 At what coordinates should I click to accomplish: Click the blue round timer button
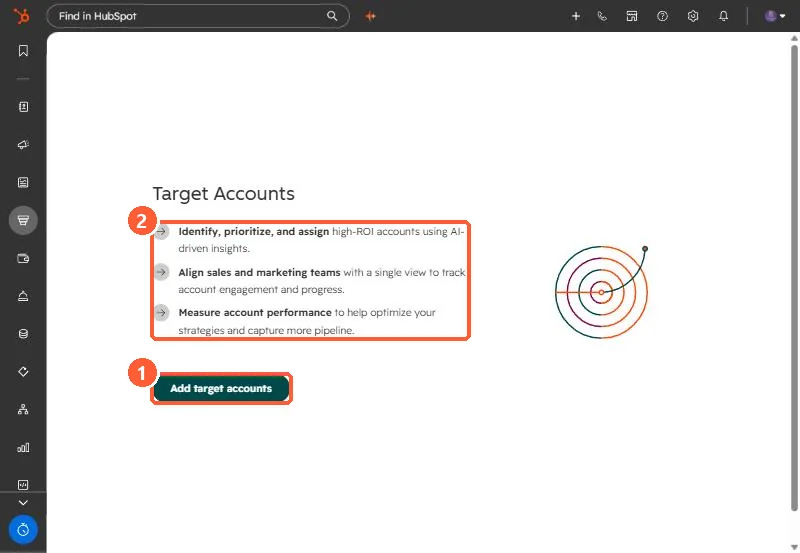23,530
